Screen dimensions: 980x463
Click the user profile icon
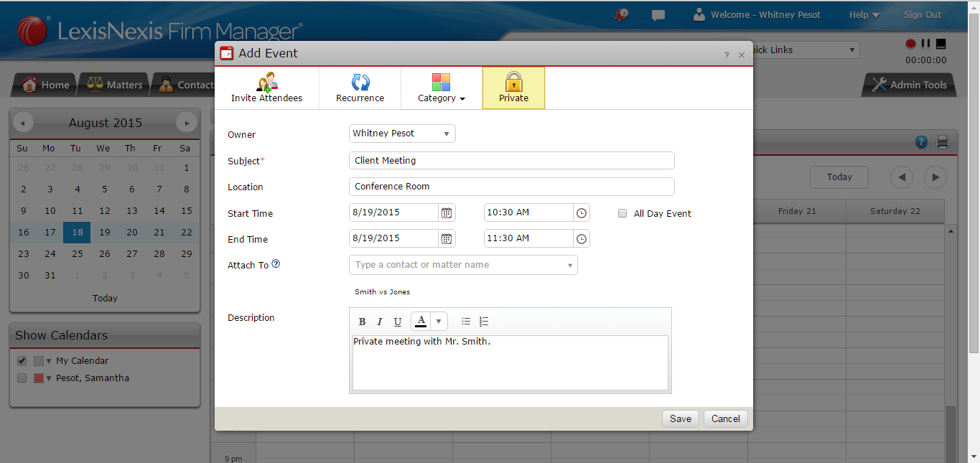tap(699, 14)
